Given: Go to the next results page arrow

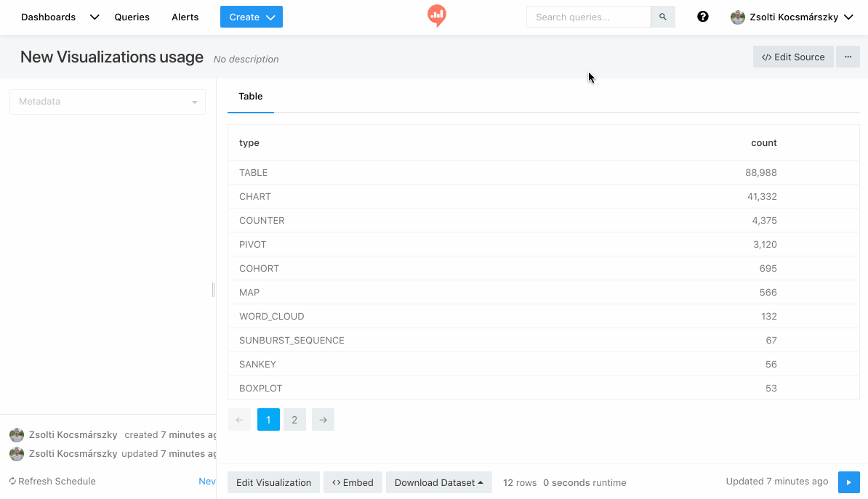Looking at the screenshot, I should tap(323, 419).
